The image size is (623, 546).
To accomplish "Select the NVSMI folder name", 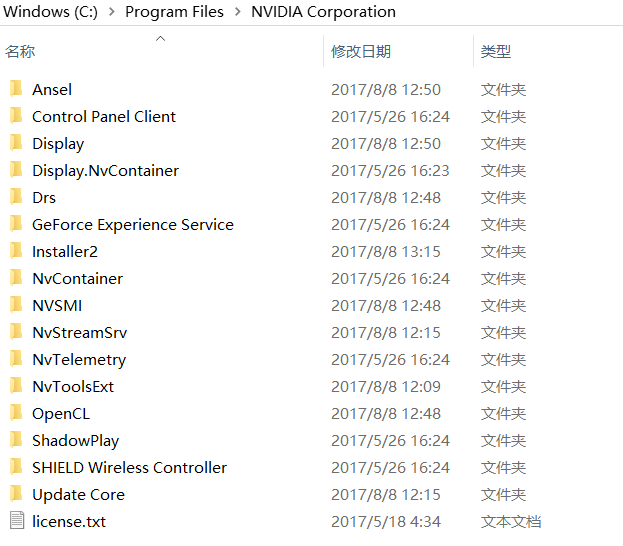I will tap(57, 306).
